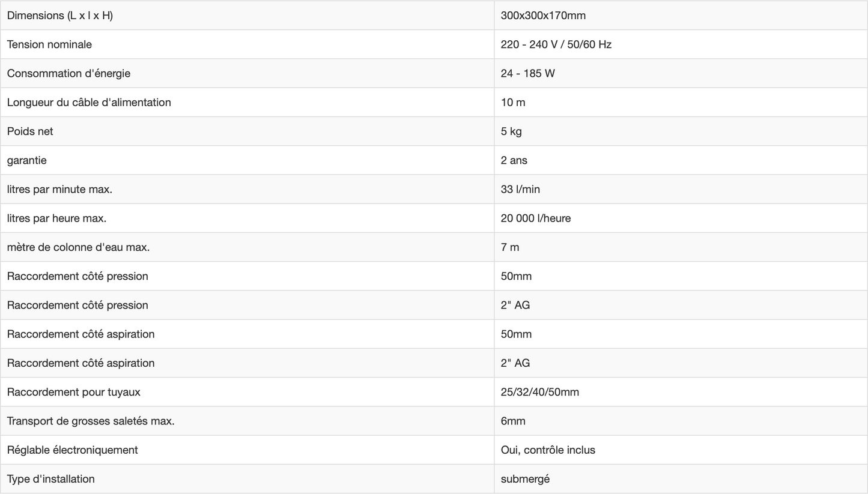Click the Tension nominale row label
Screen dimensions: 868x494
49,44
